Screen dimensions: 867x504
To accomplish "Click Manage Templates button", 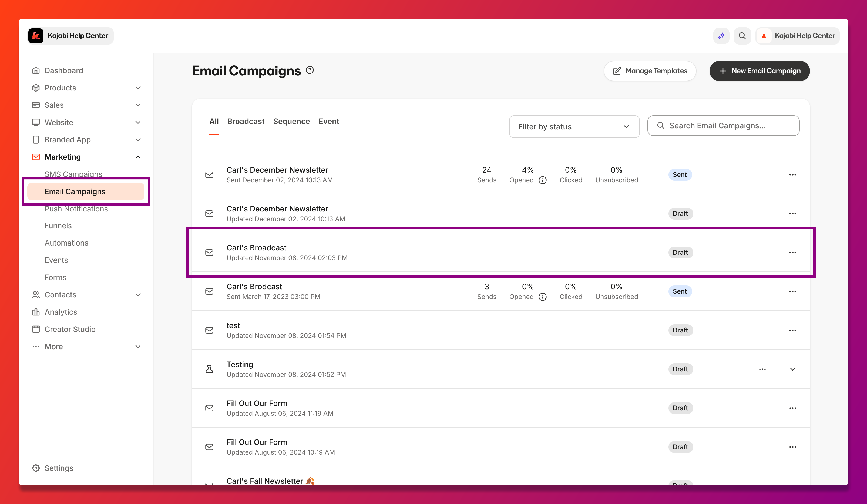I will pos(650,71).
